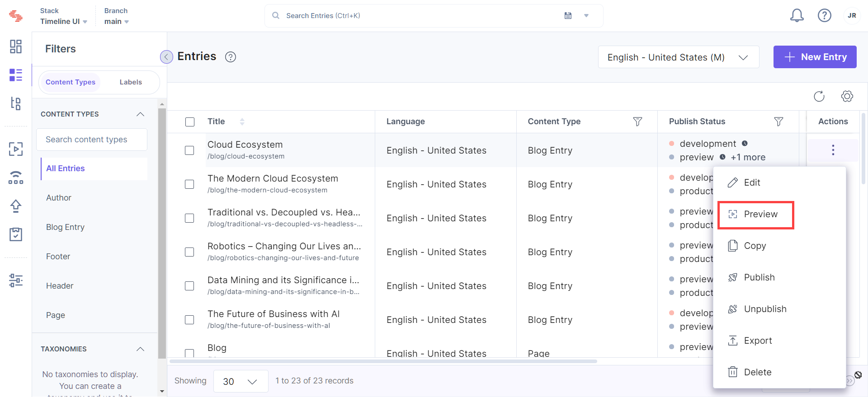Switch to the Labels tab
This screenshot has height=397, width=868.
pyautogui.click(x=131, y=82)
